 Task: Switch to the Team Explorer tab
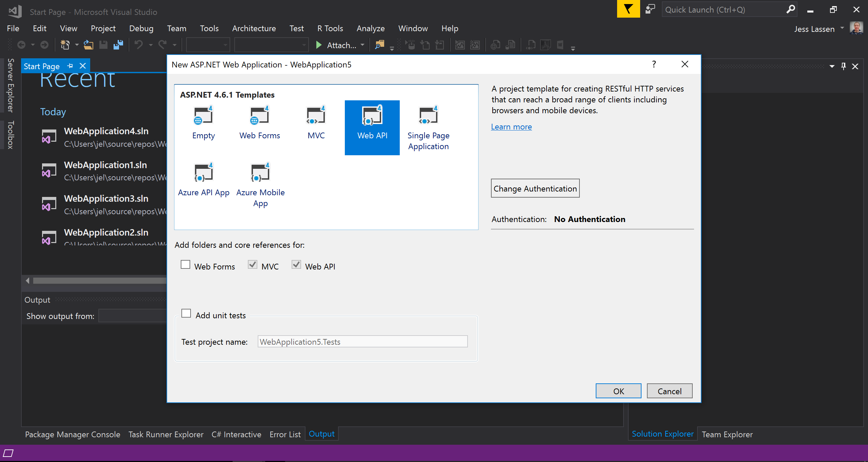(x=727, y=434)
